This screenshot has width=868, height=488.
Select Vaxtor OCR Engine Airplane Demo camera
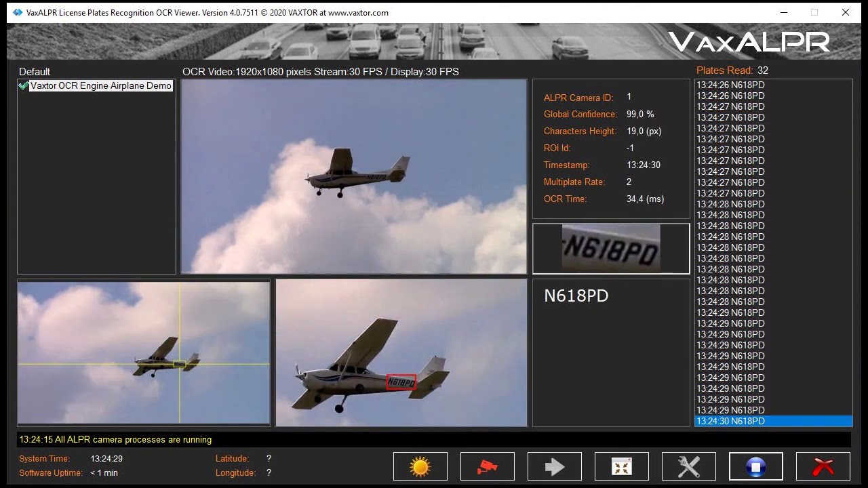coord(101,86)
